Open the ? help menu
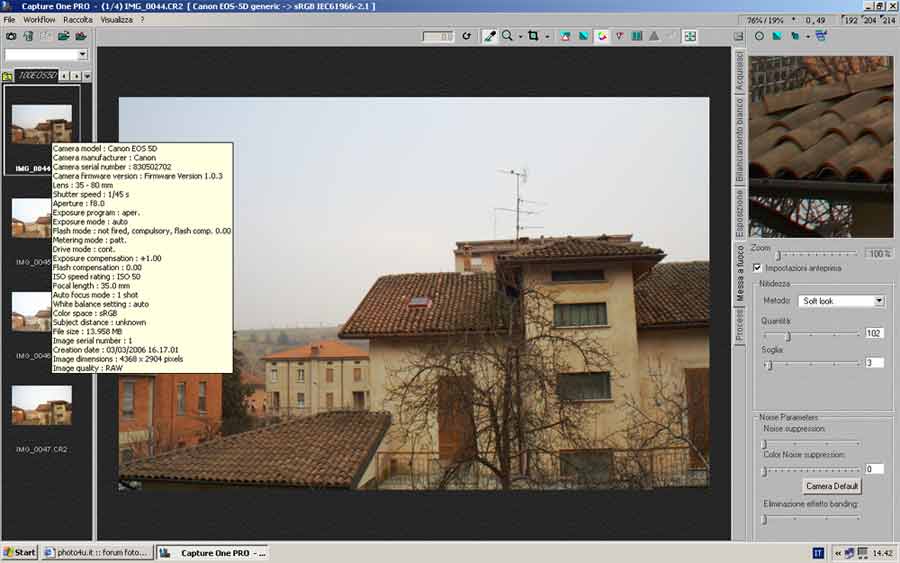This screenshot has width=900, height=563. pos(143,20)
